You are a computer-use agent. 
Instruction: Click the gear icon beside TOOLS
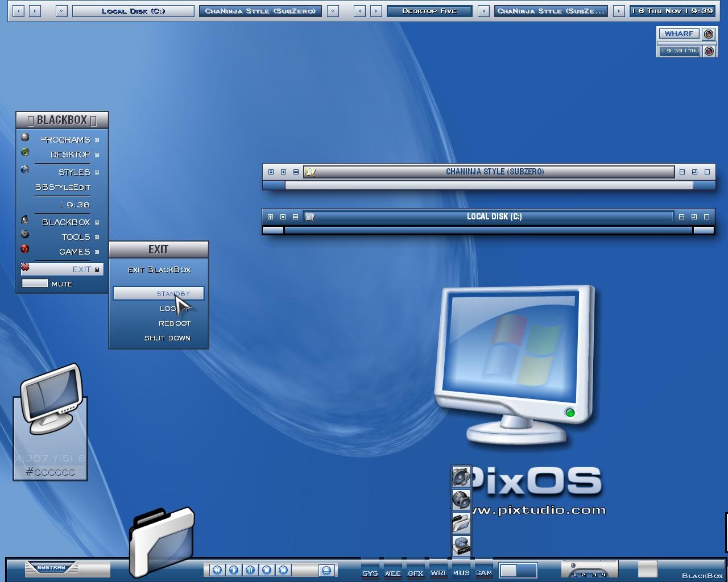25,234
